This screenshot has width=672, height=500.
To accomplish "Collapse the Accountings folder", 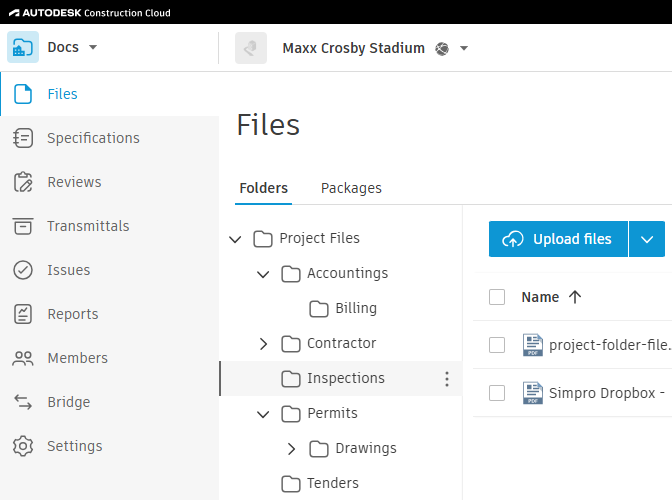I will click(x=264, y=274).
